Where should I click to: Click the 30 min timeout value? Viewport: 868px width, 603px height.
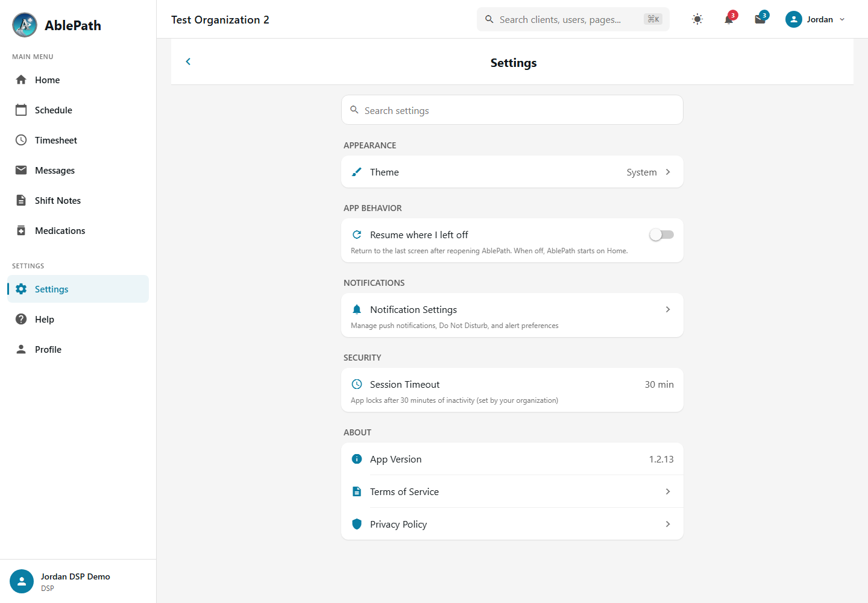659,384
